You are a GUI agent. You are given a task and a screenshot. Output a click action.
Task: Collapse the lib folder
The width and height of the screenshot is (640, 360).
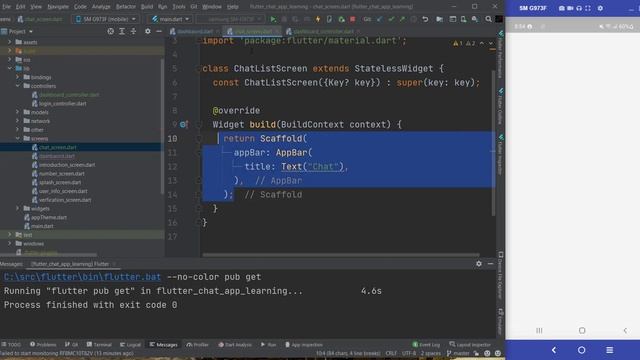click(x=10, y=68)
